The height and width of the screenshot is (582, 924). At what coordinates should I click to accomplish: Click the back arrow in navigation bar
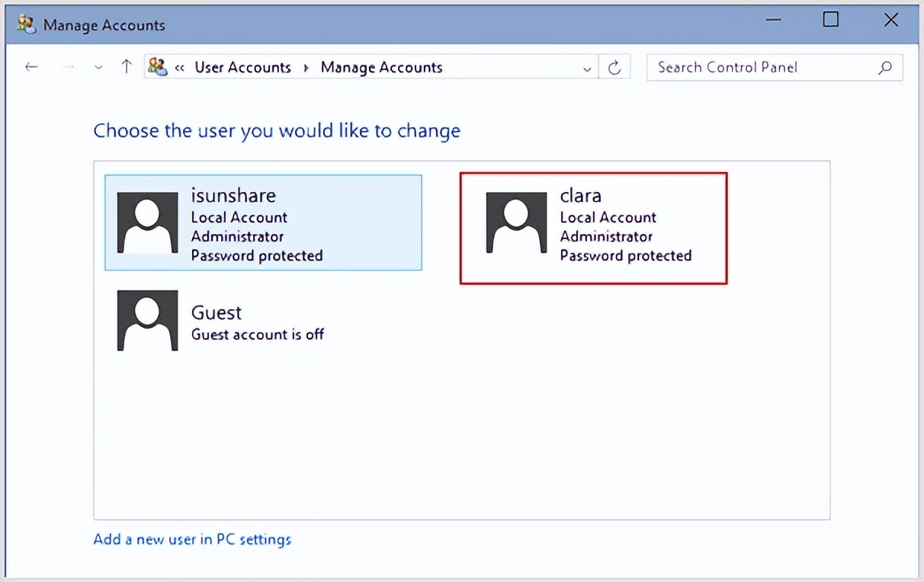(31, 67)
